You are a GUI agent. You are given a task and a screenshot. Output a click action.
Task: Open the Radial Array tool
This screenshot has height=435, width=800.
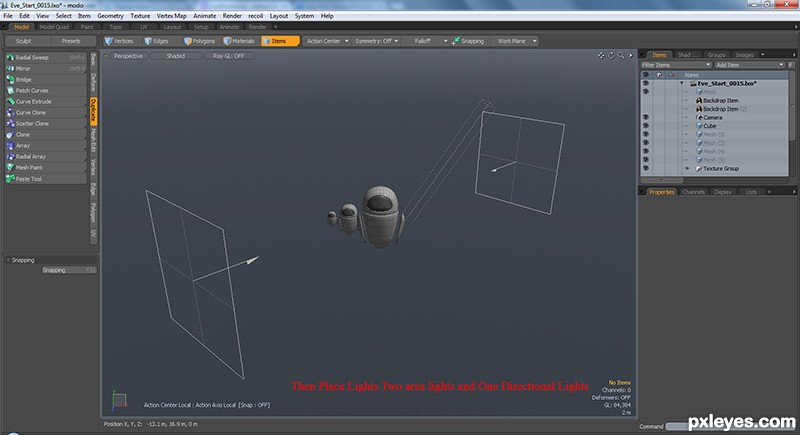tap(46, 157)
